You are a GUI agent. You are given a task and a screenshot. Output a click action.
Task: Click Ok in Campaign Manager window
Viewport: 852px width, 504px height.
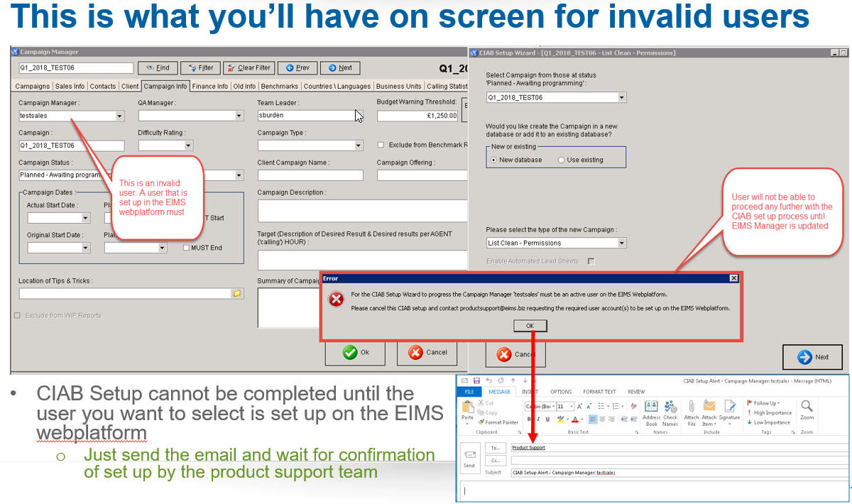click(355, 352)
